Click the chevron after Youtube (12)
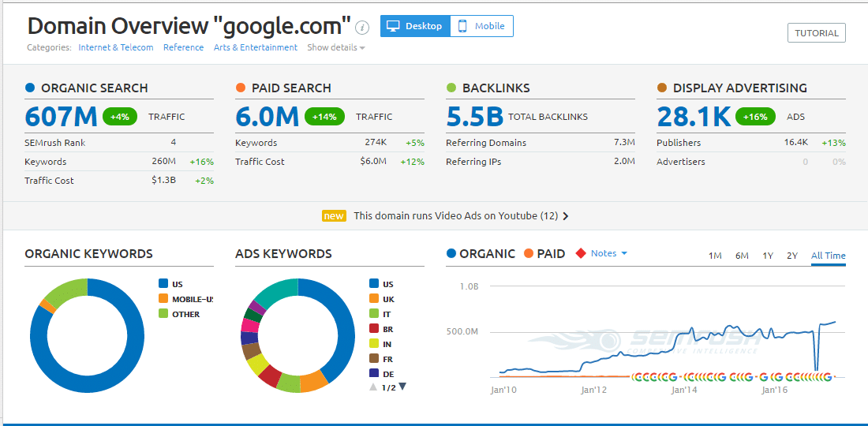The width and height of the screenshot is (868, 426). (x=565, y=216)
